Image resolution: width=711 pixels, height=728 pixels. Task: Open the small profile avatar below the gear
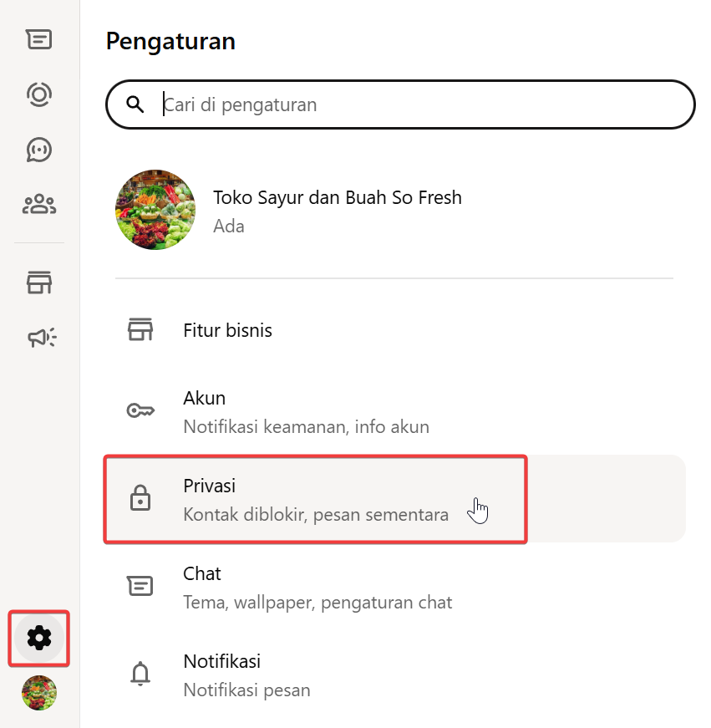(x=39, y=693)
